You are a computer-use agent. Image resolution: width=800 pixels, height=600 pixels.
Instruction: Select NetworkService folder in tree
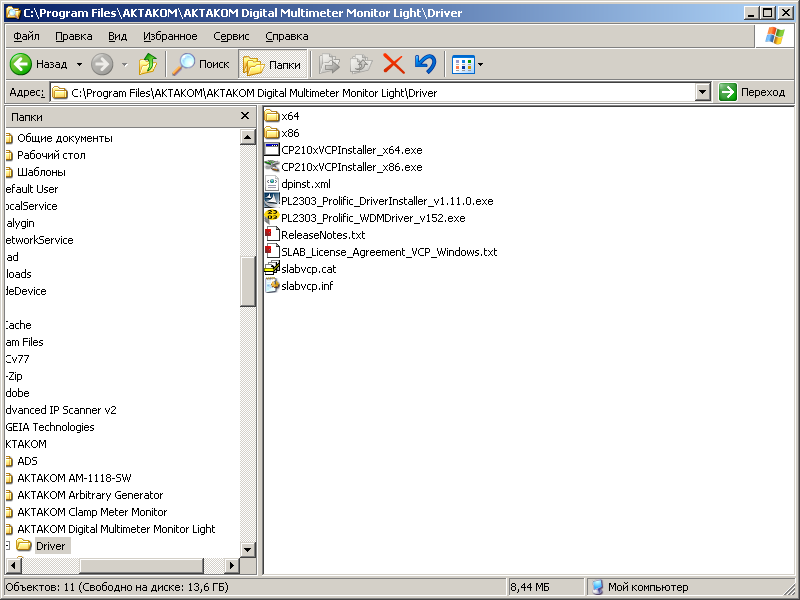(x=39, y=240)
